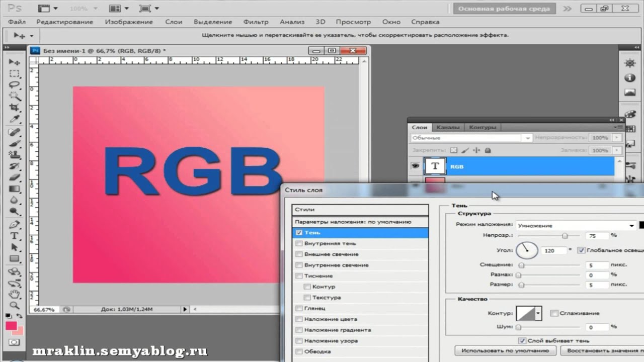Viewport: 644px width, 362px height.
Task: Open the Color palette panel icon
Action: point(629,115)
